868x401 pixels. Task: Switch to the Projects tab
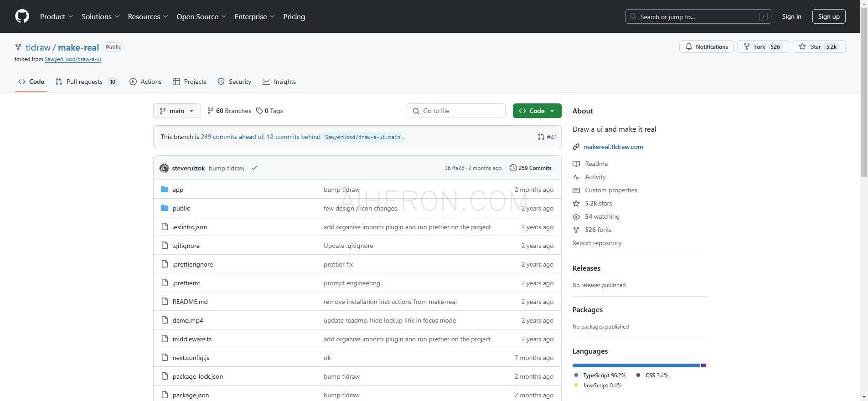[190, 82]
